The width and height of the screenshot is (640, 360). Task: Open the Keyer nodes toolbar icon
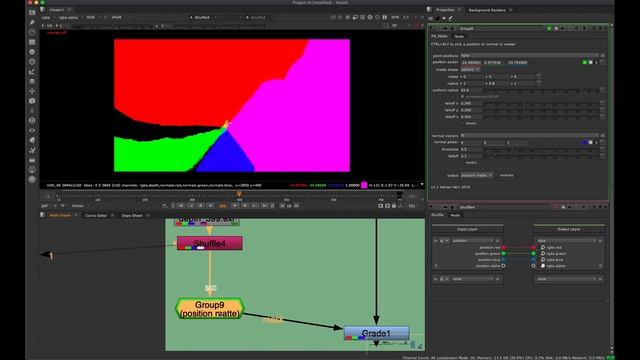(32, 71)
